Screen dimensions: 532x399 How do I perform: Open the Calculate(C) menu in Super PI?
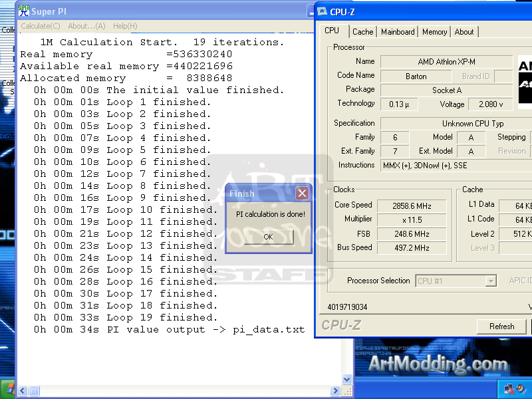pos(41,26)
